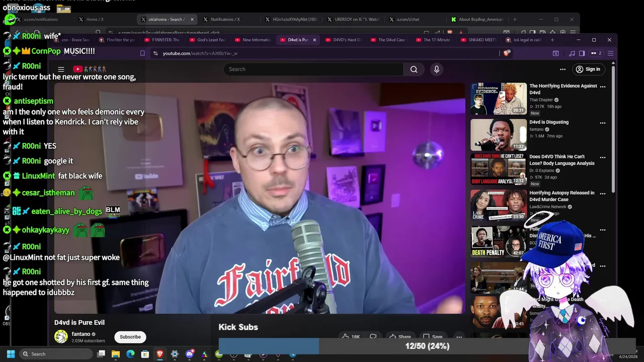
Task: Click the video player to pause playback
Action: (x=260, y=198)
